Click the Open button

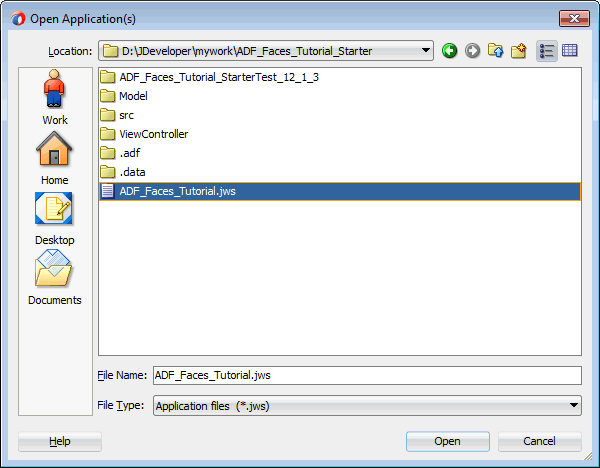[448, 441]
